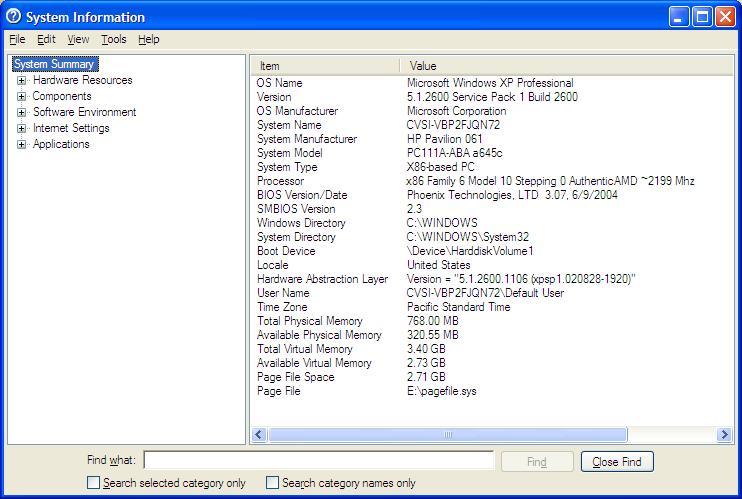Open the View menu

(x=78, y=39)
